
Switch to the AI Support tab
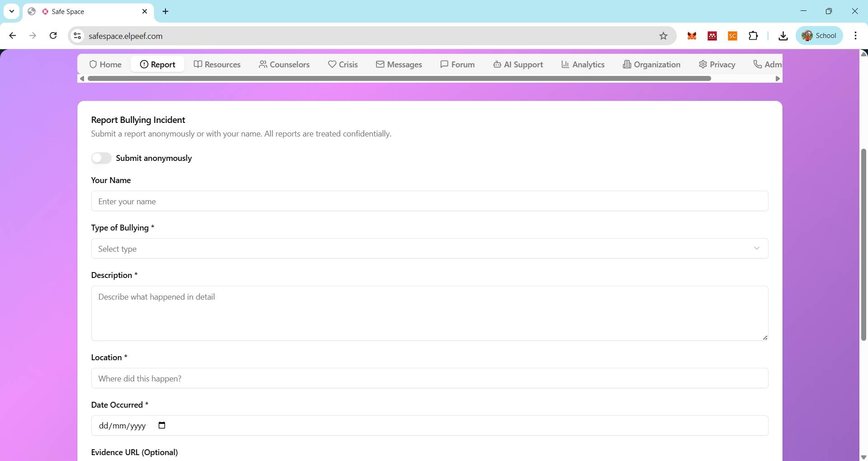pos(518,64)
